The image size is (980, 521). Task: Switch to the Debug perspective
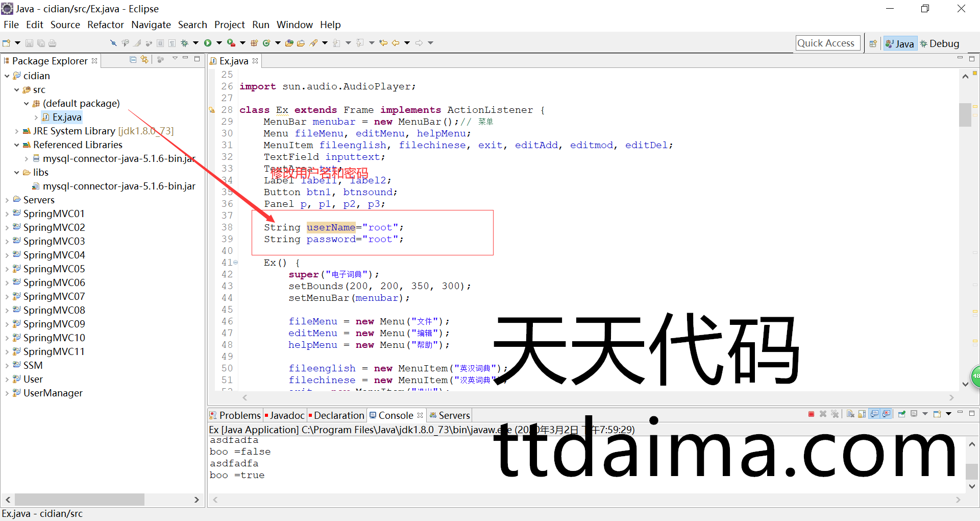(x=939, y=43)
